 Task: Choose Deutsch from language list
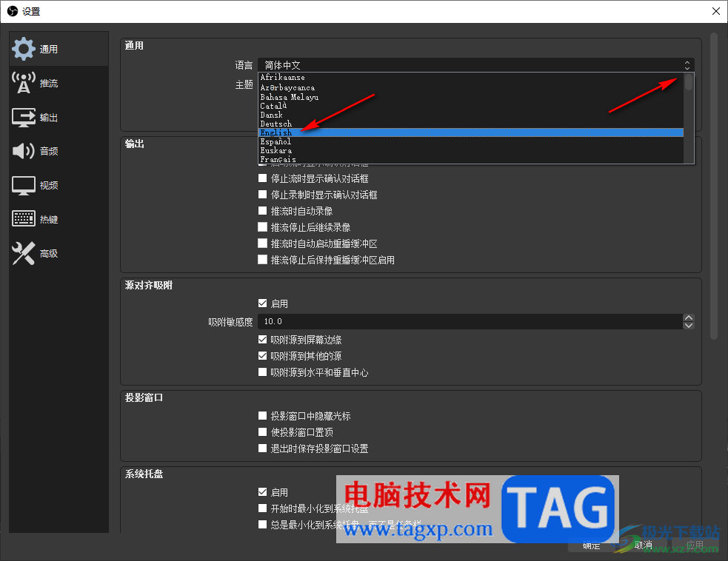(x=471, y=124)
